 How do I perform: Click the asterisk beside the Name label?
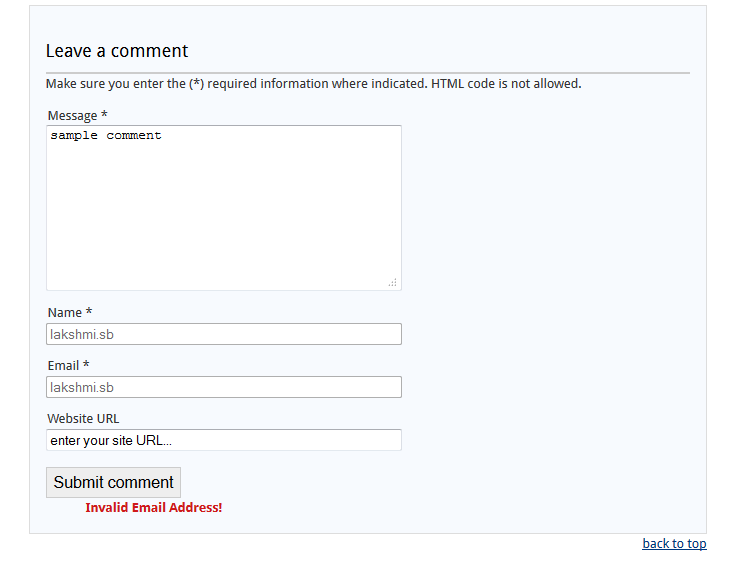(x=89, y=311)
